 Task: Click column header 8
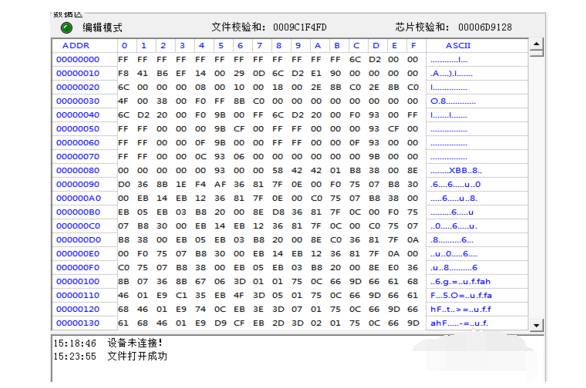(279, 46)
